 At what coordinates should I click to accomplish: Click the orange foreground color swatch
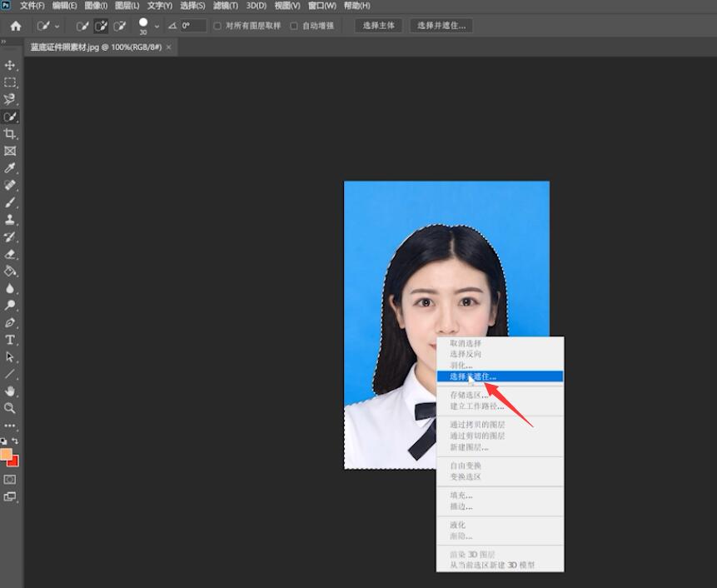[x=5, y=454]
